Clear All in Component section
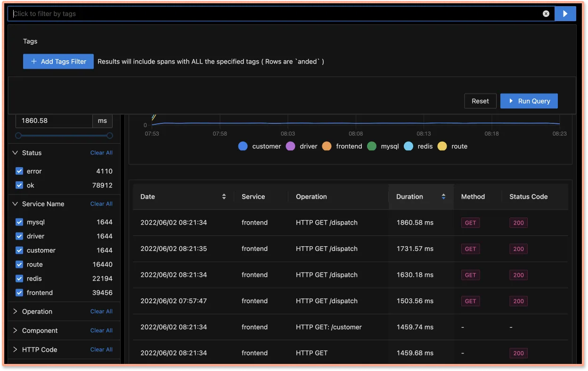This screenshot has width=588, height=371. click(x=101, y=331)
